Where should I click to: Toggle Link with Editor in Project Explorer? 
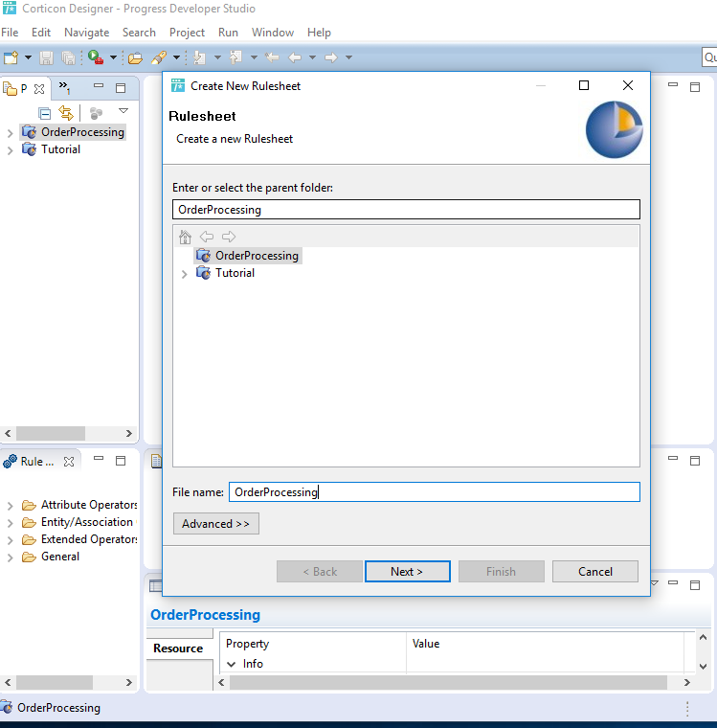click(66, 112)
